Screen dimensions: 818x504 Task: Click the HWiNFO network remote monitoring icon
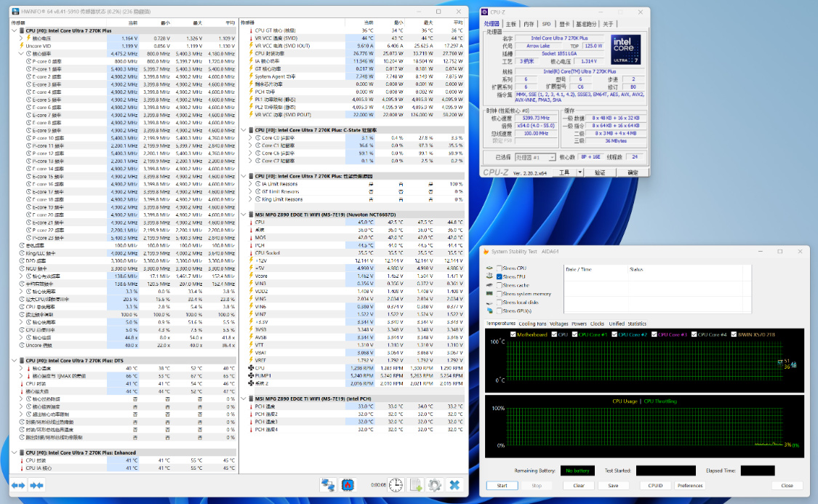click(328, 485)
